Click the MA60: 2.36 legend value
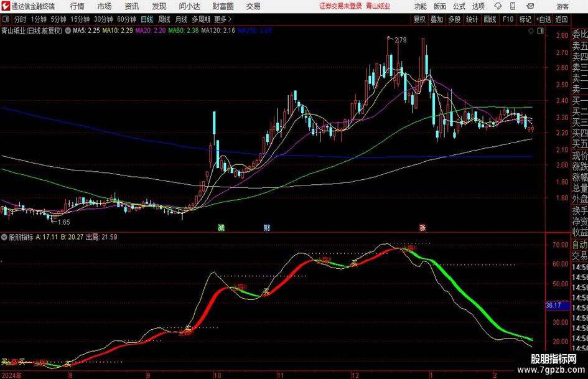This screenshot has width=588, height=379. (184, 30)
